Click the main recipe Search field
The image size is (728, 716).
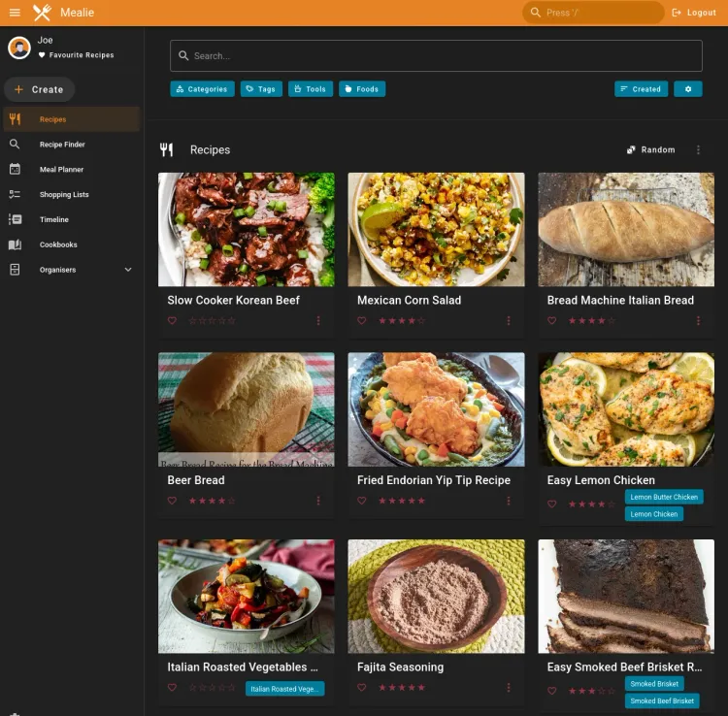tap(436, 55)
